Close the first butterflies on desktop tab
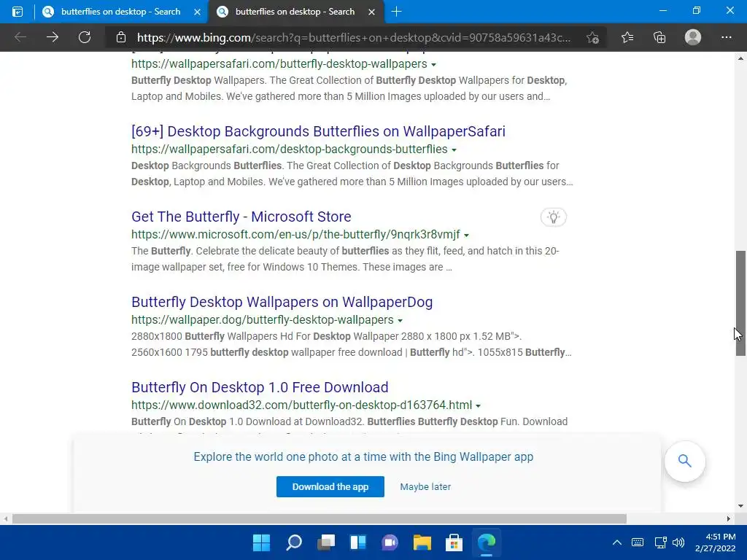The height and width of the screenshot is (560, 747). [197, 12]
